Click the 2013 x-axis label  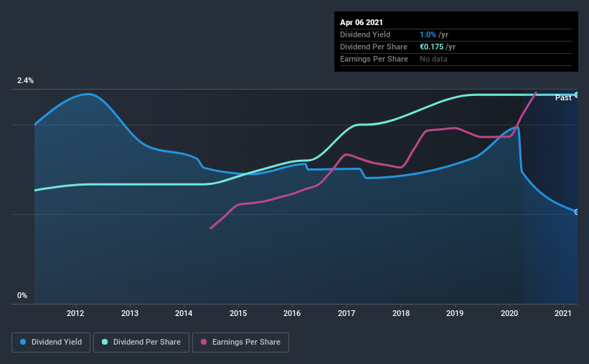(130, 313)
